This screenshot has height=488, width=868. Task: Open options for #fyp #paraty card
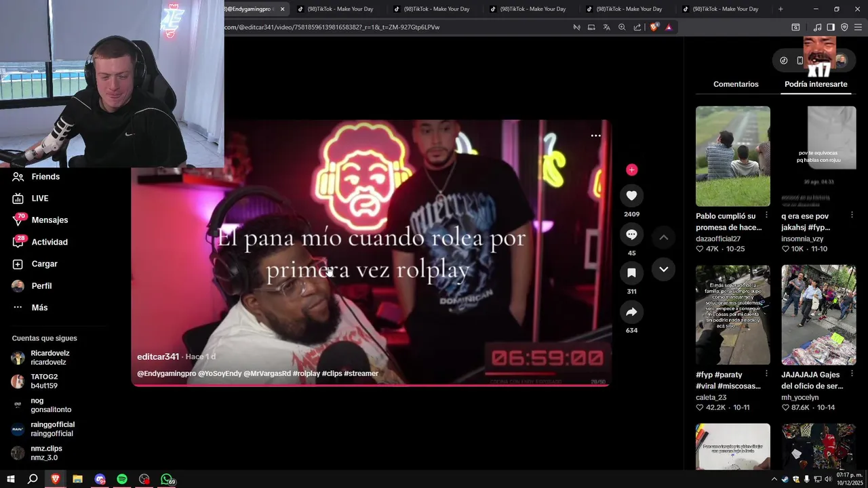coord(766,373)
